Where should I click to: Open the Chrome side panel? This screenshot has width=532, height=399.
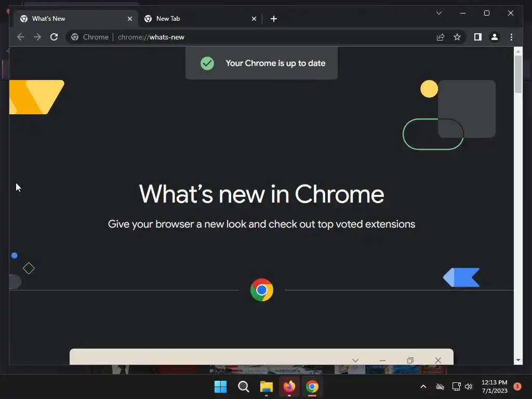coord(478,37)
